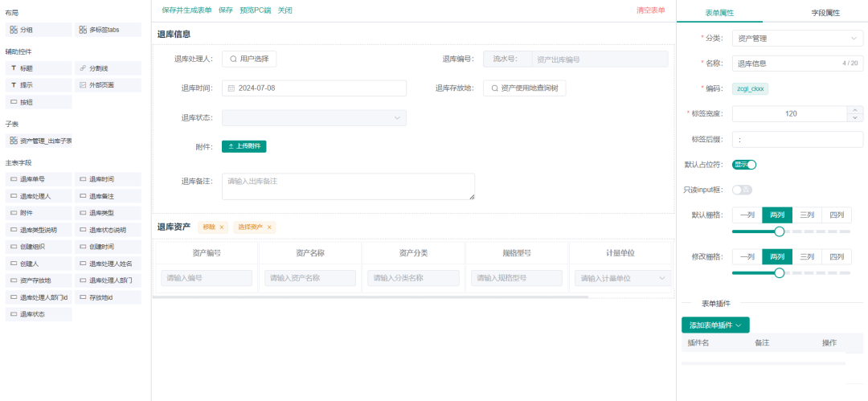Select 三列 for 默认栅格
Screen dimensions: 868x401
click(x=806, y=215)
